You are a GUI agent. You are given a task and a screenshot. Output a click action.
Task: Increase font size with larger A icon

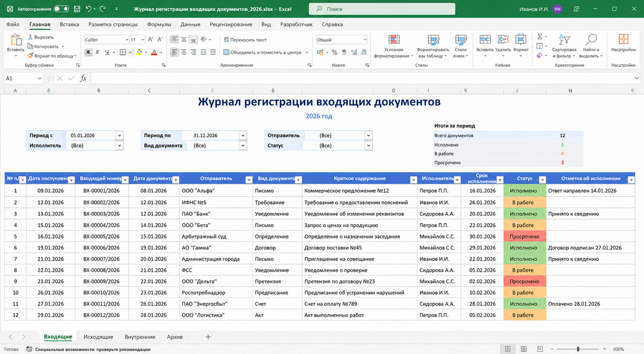pos(150,39)
